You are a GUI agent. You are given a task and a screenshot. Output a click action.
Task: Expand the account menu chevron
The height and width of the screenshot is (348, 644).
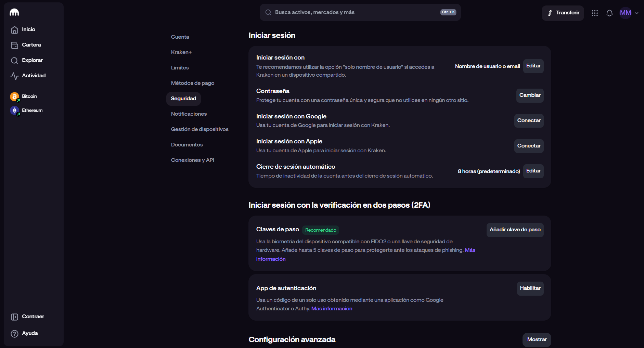click(636, 13)
